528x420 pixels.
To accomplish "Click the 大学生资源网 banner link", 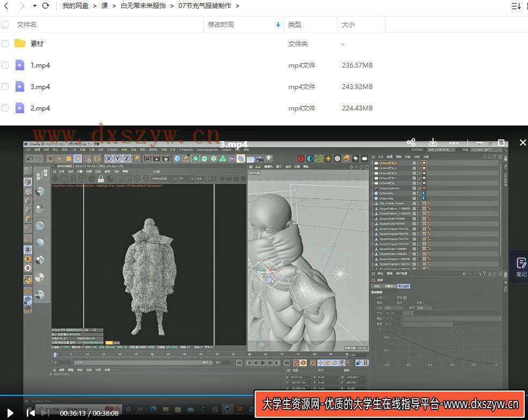I will coord(390,404).
